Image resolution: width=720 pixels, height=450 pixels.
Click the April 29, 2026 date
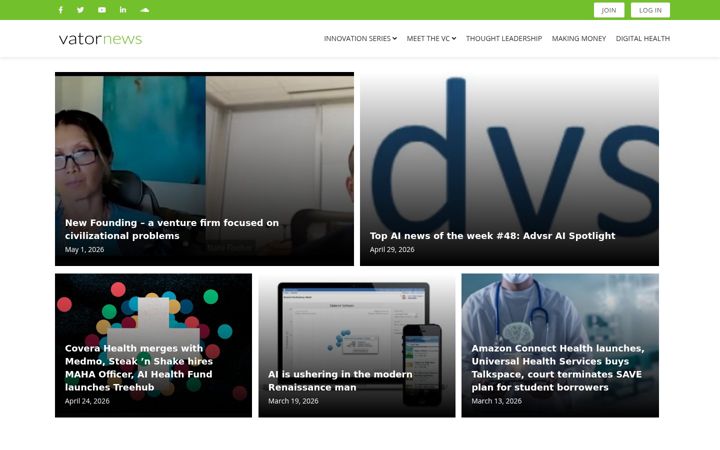tap(392, 249)
